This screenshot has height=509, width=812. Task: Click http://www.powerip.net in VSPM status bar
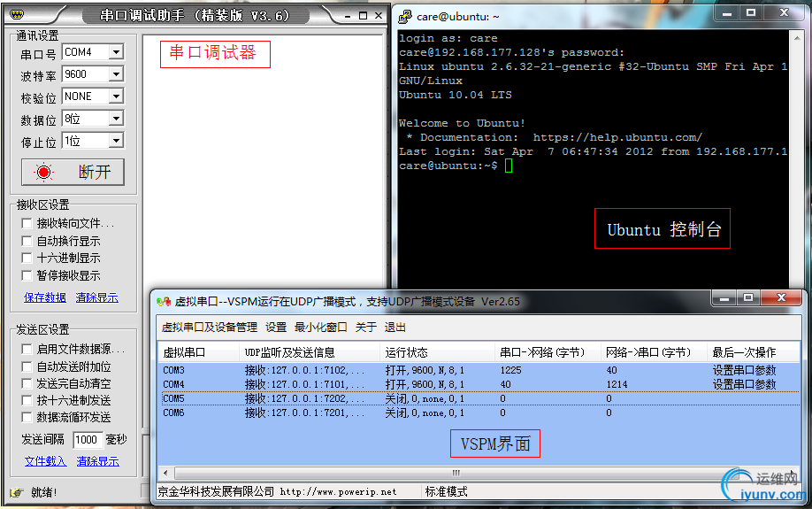tap(338, 492)
